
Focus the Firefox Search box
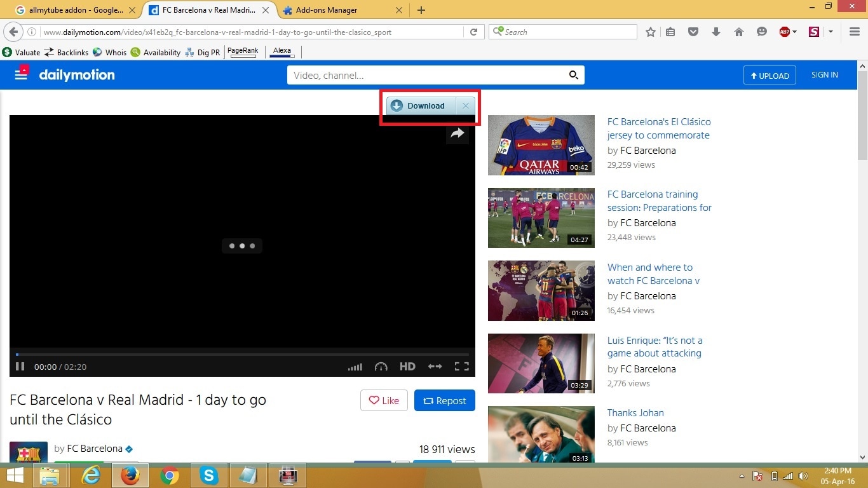pyautogui.click(x=563, y=32)
